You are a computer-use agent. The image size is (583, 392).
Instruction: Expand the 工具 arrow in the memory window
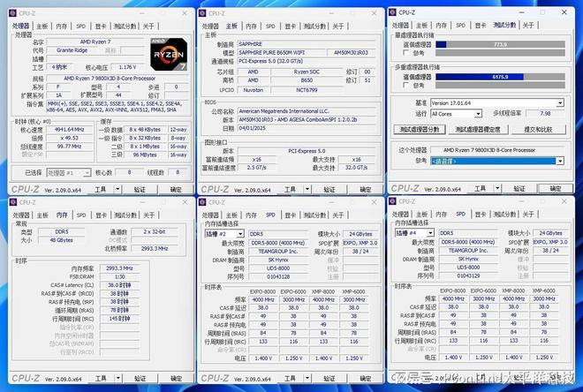(117, 378)
